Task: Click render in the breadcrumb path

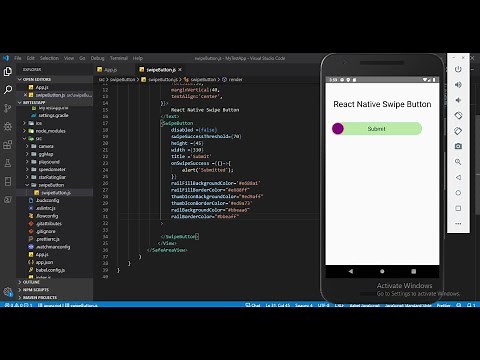Action: pyautogui.click(x=235, y=79)
